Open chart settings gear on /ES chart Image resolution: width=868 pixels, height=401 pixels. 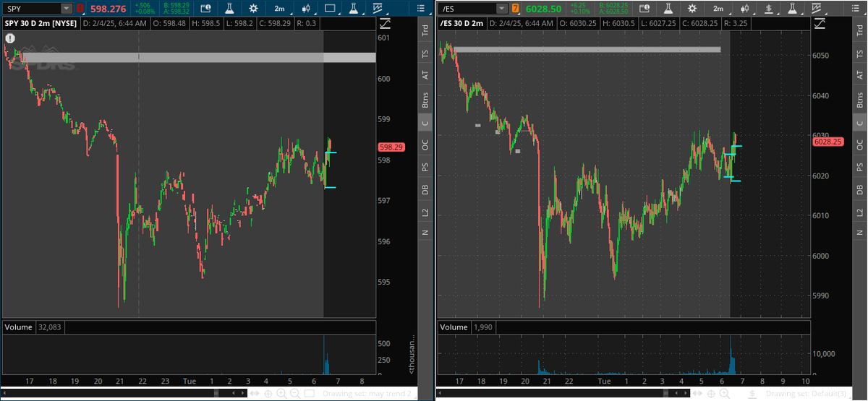coord(693,9)
